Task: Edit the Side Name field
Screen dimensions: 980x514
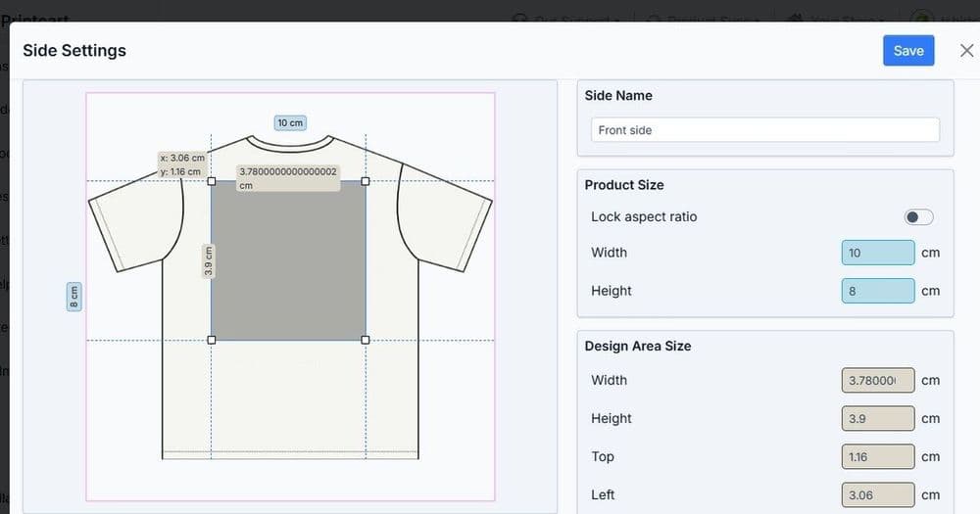Action: pos(765,130)
